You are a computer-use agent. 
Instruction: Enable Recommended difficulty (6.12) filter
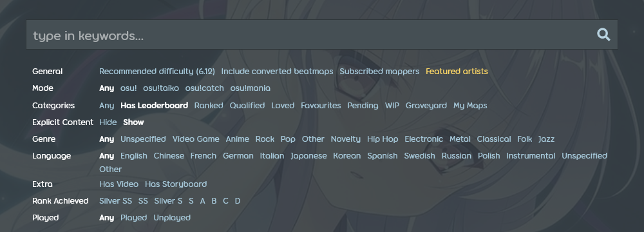pyautogui.click(x=157, y=72)
